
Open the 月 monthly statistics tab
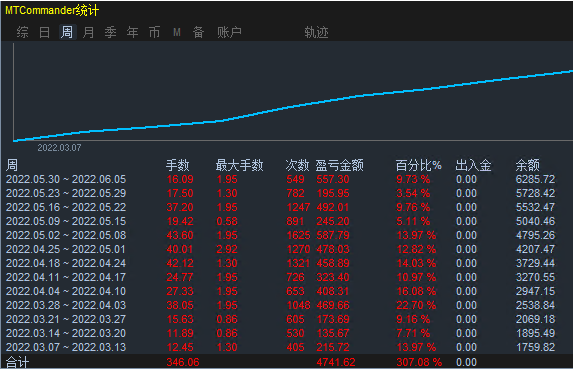(88, 32)
